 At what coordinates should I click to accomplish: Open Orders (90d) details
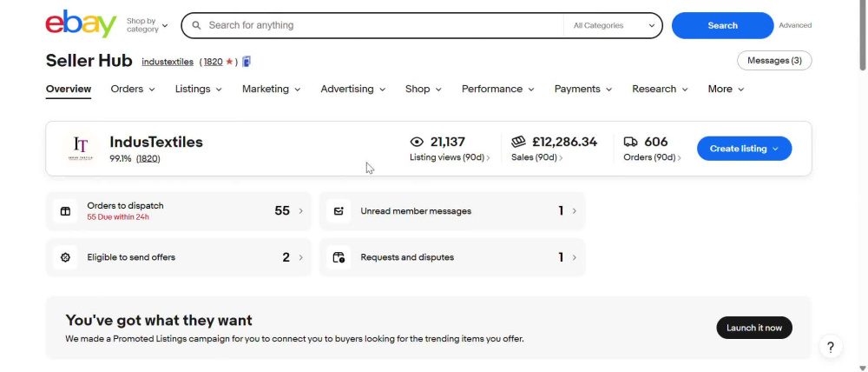(652, 157)
